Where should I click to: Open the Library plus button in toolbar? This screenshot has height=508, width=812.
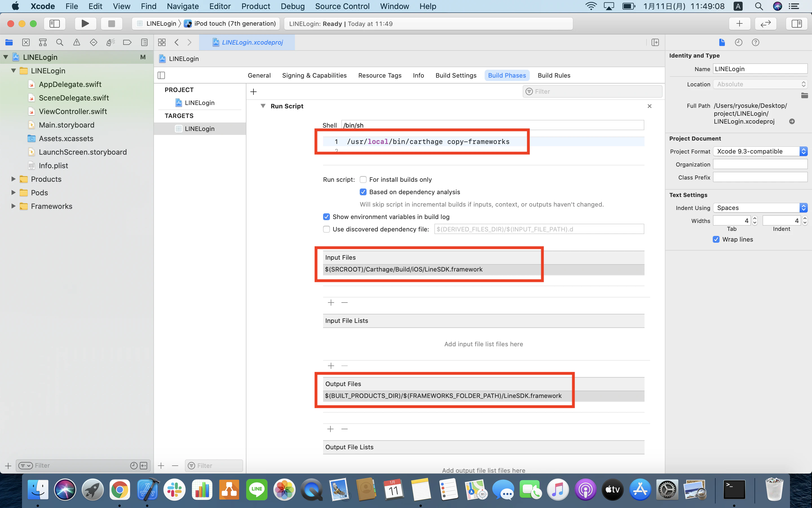coord(740,23)
